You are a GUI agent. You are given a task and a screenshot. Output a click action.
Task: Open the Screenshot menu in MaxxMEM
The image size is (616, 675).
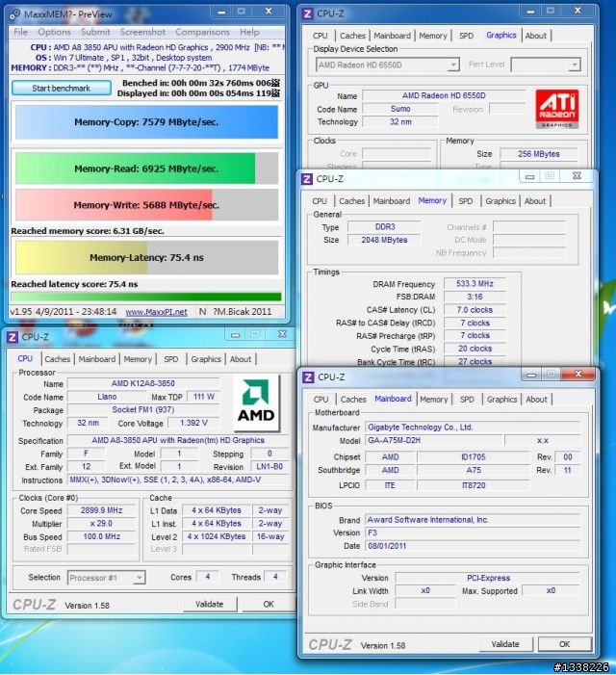(x=142, y=32)
